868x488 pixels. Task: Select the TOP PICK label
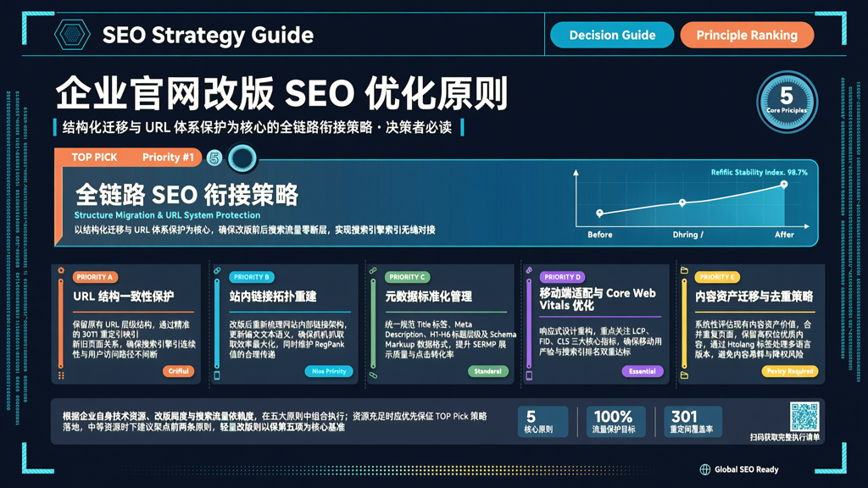(94, 157)
